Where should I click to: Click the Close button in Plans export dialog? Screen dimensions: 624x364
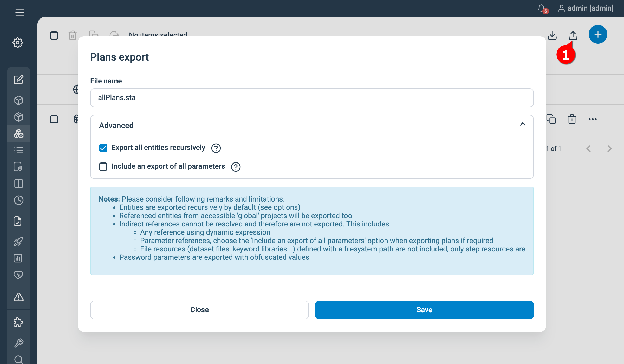point(199,310)
